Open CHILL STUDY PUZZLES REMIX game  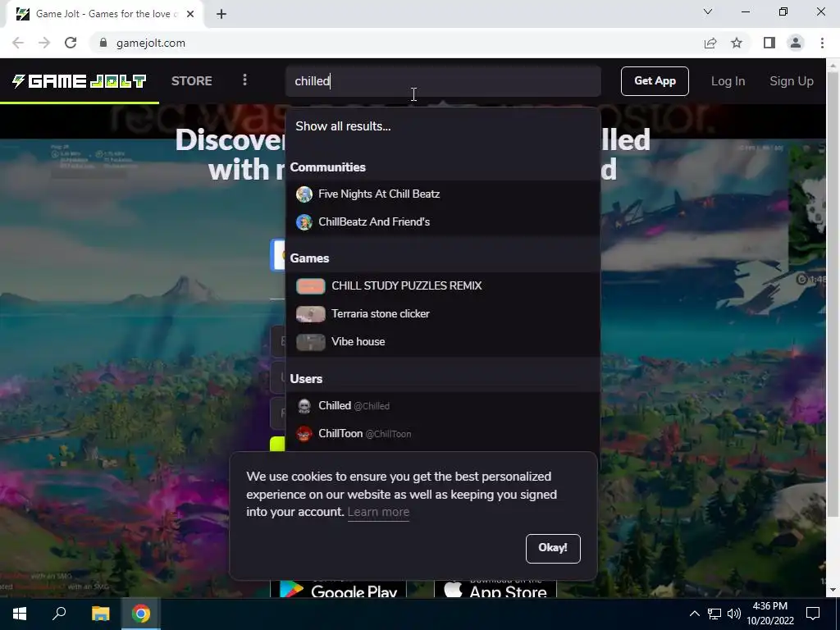click(443, 285)
